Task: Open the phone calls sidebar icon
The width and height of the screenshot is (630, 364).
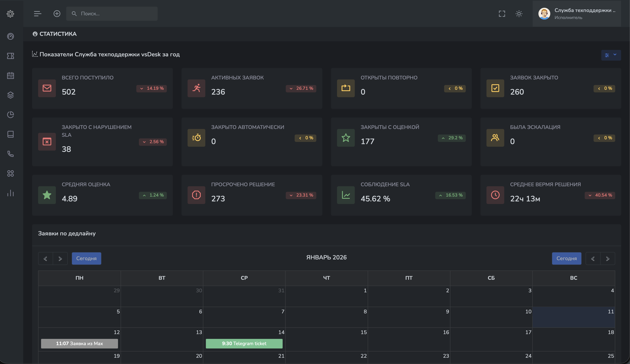Action: (10, 154)
